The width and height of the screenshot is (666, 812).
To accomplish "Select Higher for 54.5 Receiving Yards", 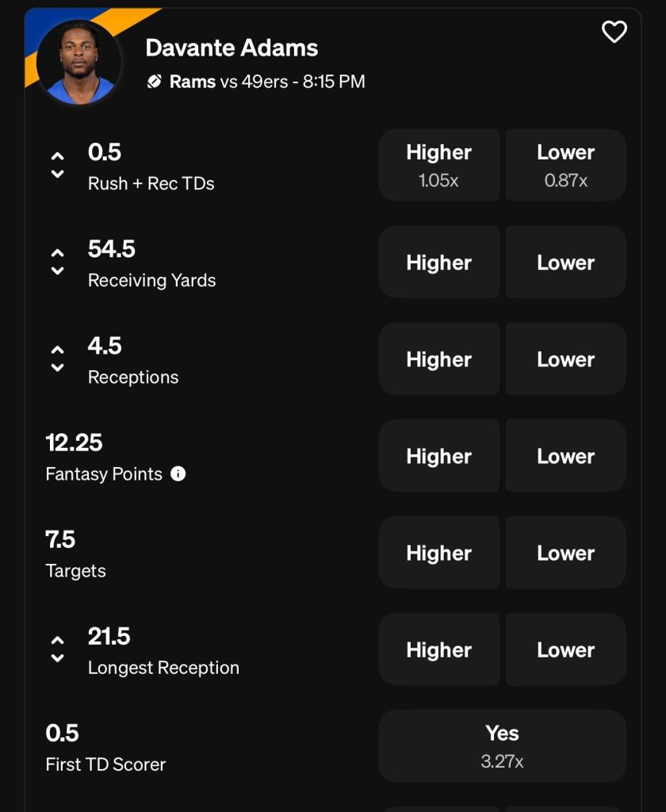I will pyautogui.click(x=438, y=262).
